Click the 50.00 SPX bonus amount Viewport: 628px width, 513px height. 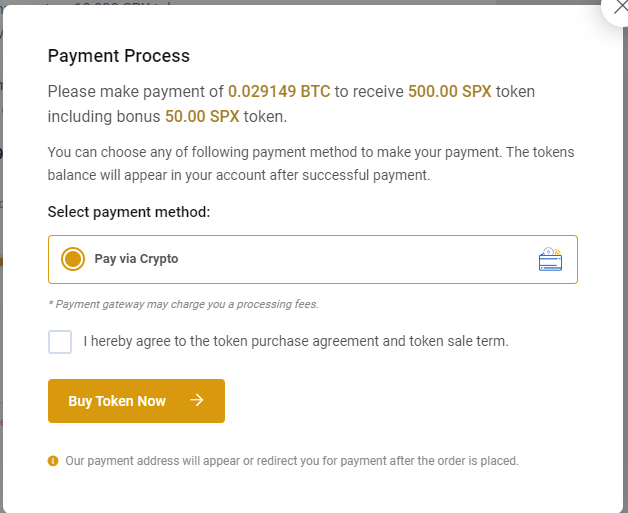(x=202, y=116)
